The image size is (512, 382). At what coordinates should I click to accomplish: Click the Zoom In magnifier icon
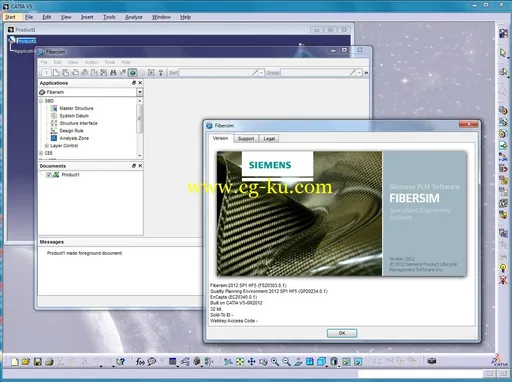pos(275,361)
